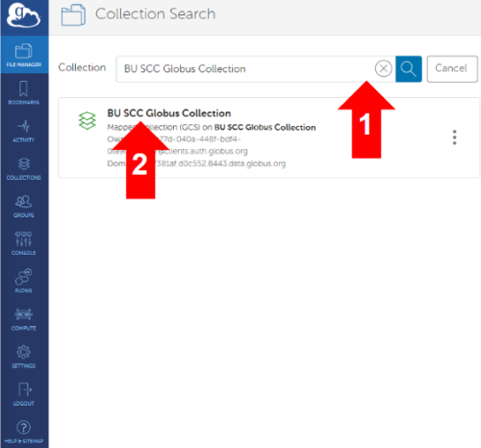Click the Globus cloud logo
This screenshot has height=448, width=481.
24,16
